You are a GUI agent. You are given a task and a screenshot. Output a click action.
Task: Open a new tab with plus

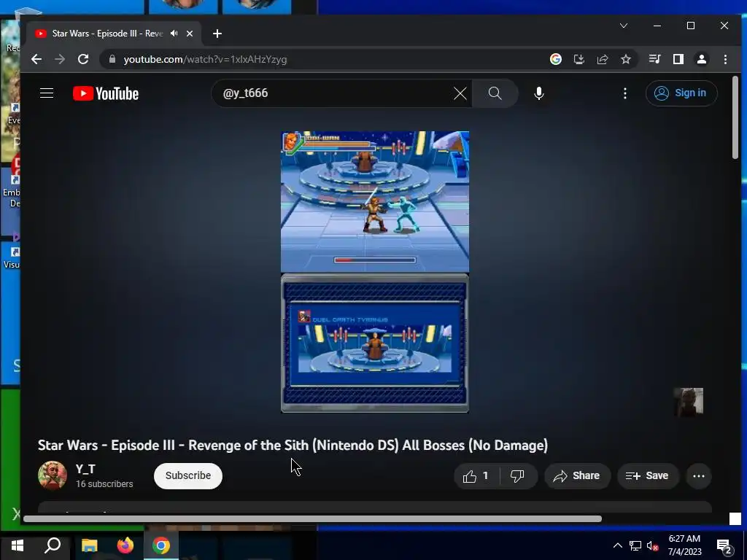[x=217, y=34]
